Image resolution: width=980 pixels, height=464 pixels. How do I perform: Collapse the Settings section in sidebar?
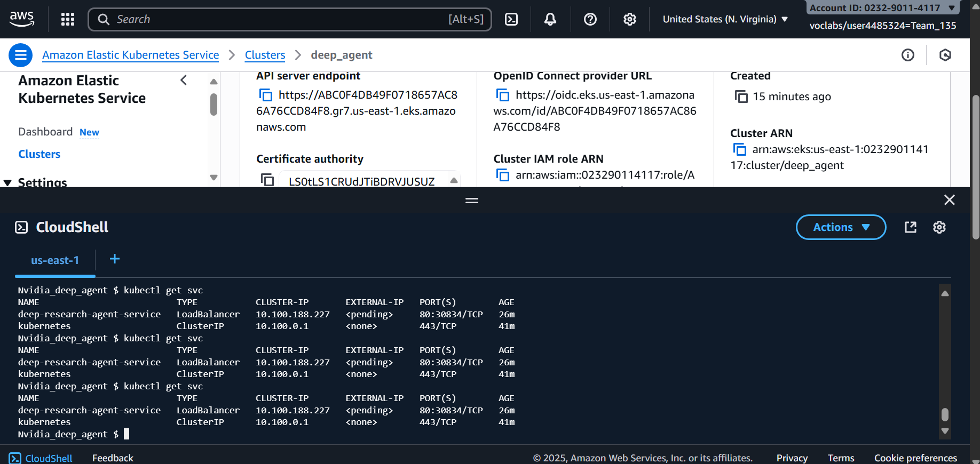tap(7, 182)
